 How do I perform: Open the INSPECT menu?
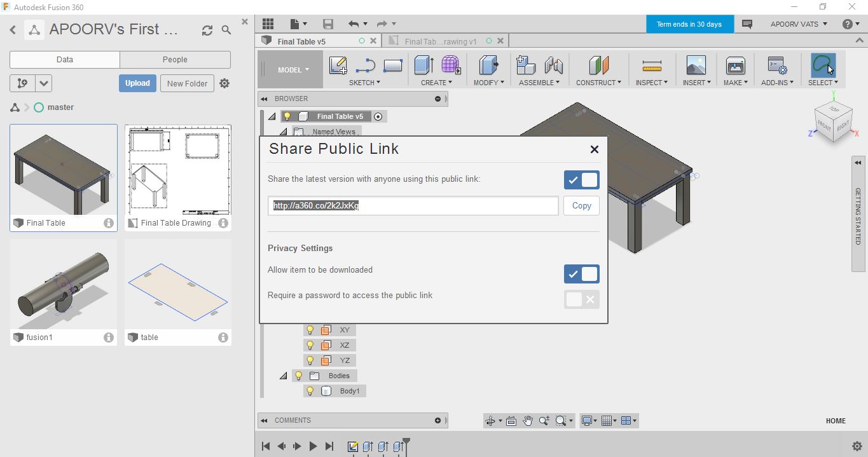point(652,83)
